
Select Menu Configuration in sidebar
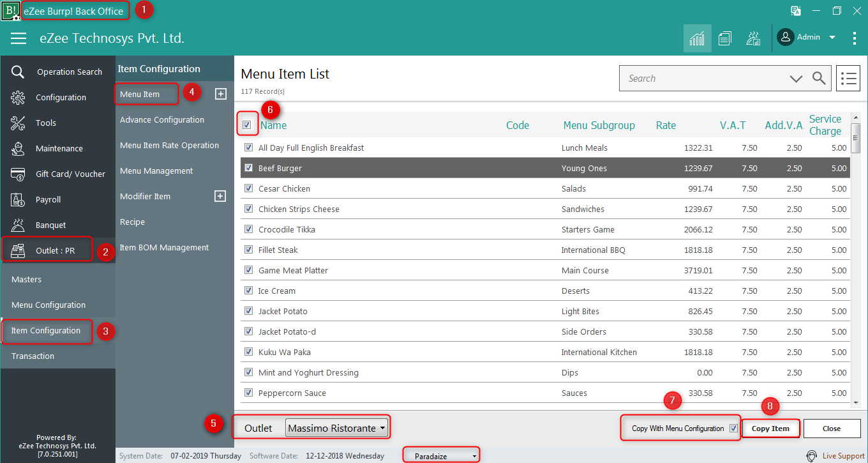(x=49, y=305)
